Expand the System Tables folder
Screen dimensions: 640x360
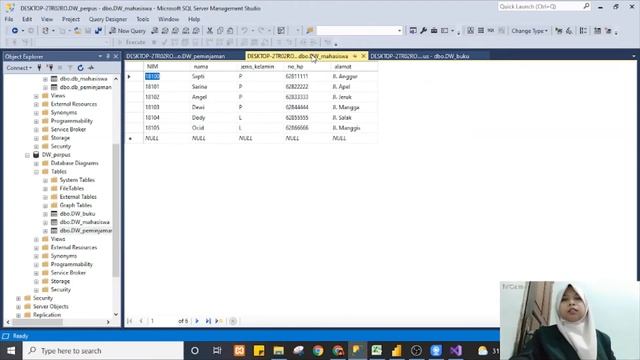click(45, 180)
